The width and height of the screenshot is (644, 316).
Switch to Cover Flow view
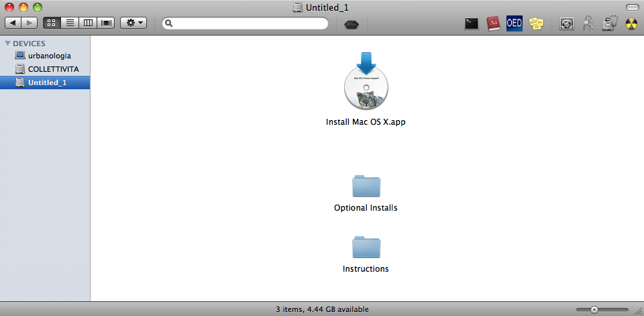[x=106, y=23]
